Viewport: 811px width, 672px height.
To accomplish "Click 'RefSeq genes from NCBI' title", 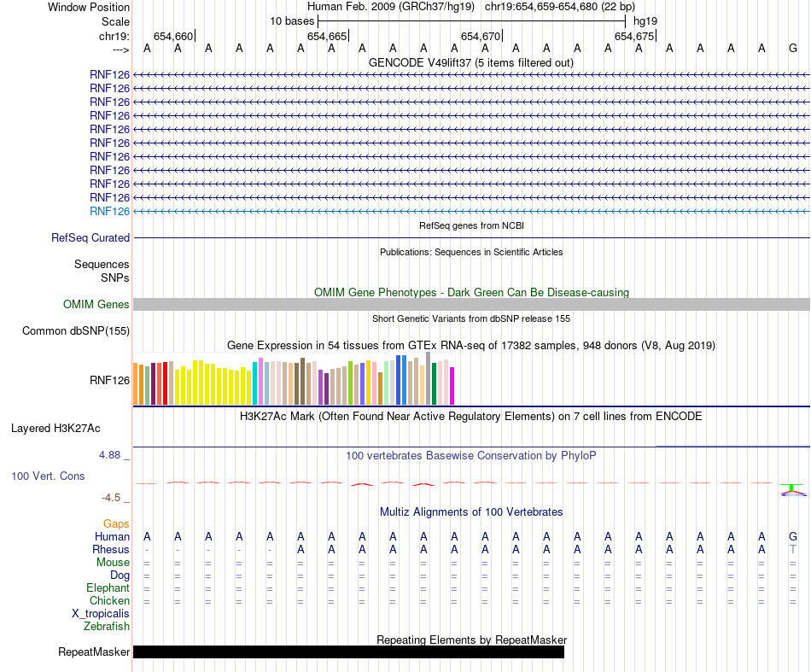I will [471, 225].
